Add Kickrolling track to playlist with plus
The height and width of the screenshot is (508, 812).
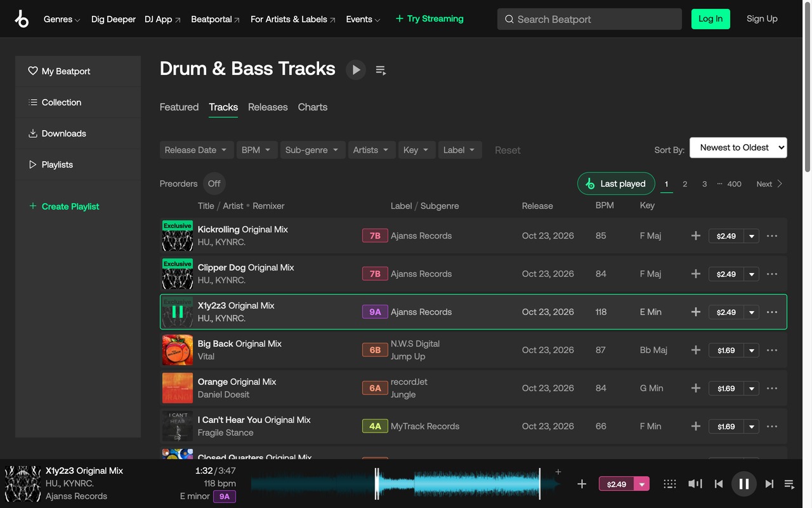click(696, 236)
